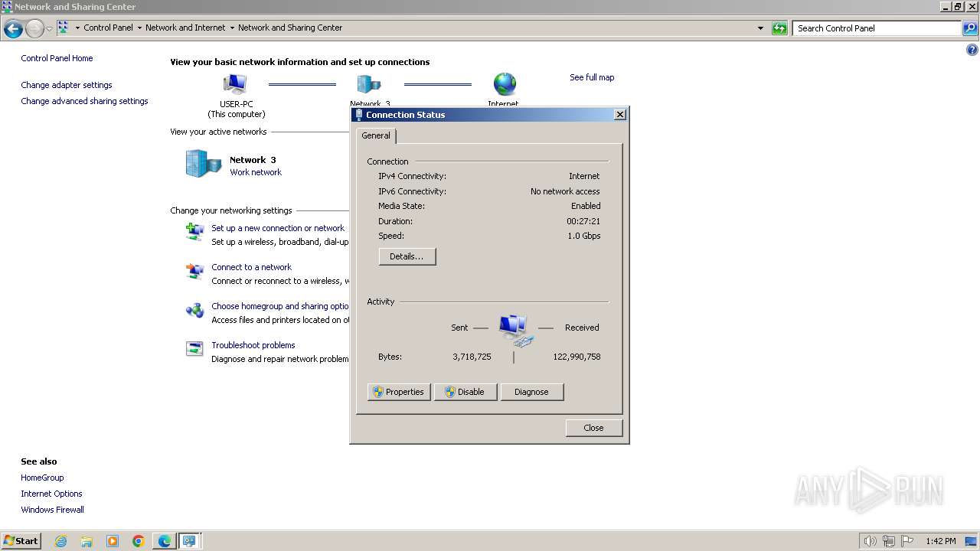Click the Network 3 map icon
The width and height of the screenshot is (980, 551).
[x=369, y=84]
